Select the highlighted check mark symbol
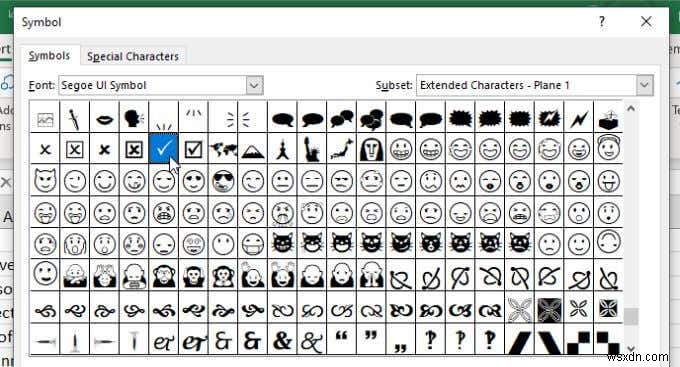The width and height of the screenshot is (680, 367). pos(163,149)
